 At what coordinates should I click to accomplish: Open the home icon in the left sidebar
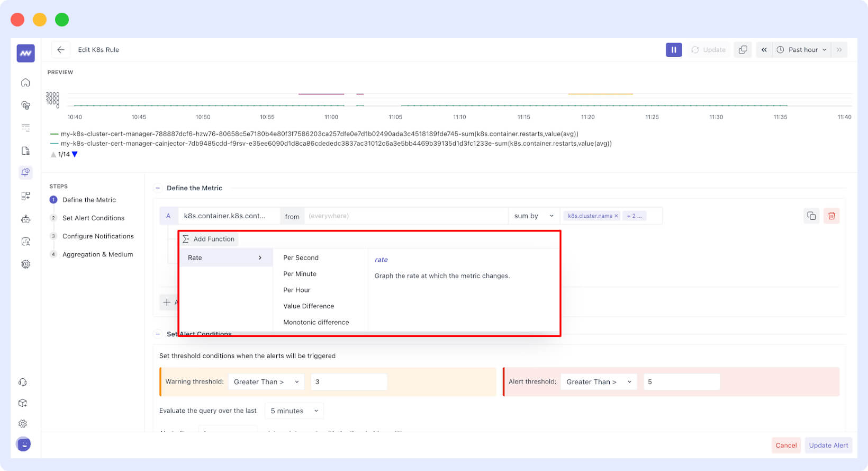coord(25,83)
